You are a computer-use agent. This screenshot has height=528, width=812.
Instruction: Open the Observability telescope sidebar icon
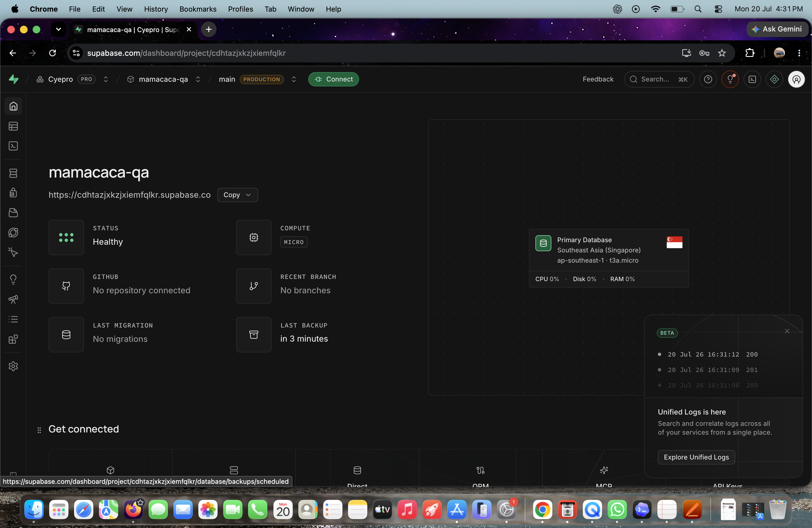13,299
